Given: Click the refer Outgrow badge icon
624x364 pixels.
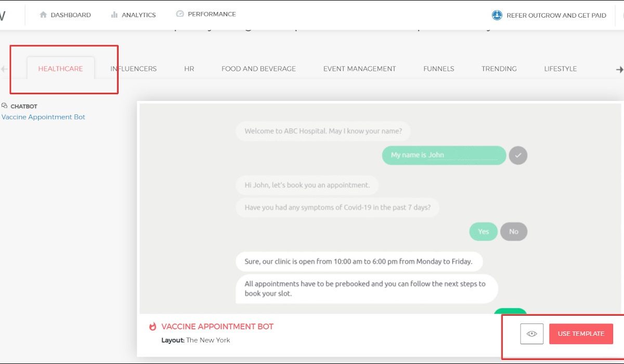Looking at the screenshot, I should (497, 15).
